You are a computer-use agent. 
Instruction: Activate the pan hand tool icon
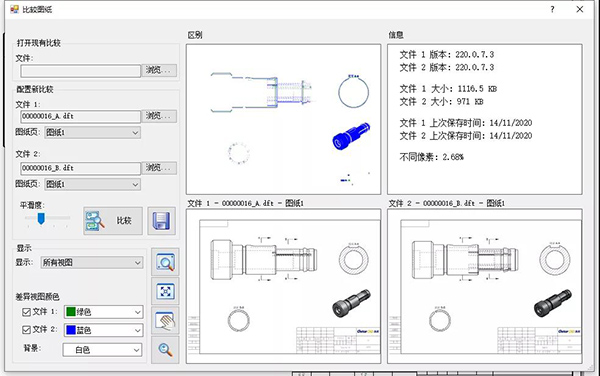tap(165, 321)
